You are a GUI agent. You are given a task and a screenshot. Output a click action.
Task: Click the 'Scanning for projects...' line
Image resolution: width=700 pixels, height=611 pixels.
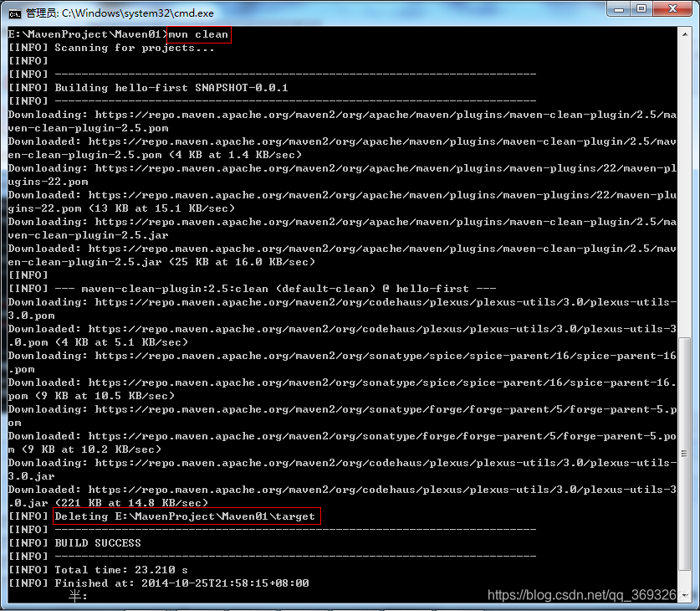[x=134, y=48]
